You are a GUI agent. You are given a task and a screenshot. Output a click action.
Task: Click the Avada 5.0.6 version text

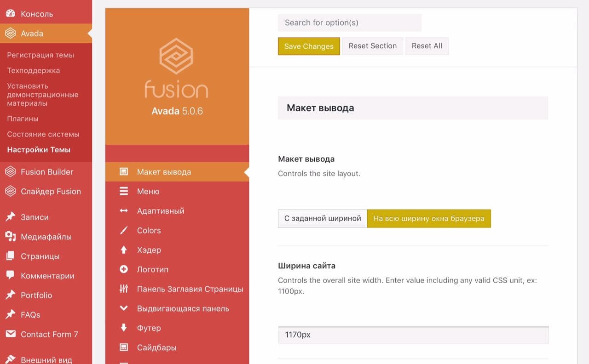(177, 111)
